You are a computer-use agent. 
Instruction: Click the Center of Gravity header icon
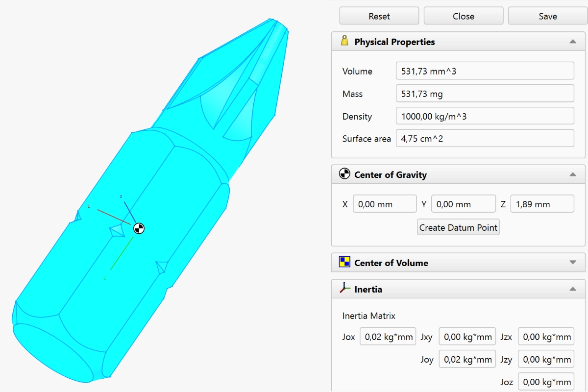[x=344, y=174]
